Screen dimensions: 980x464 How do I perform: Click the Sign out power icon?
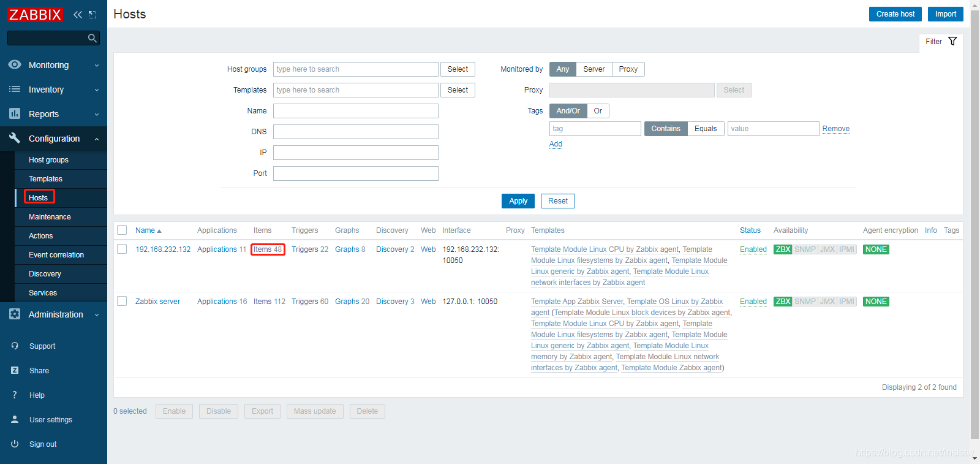(x=15, y=444)
